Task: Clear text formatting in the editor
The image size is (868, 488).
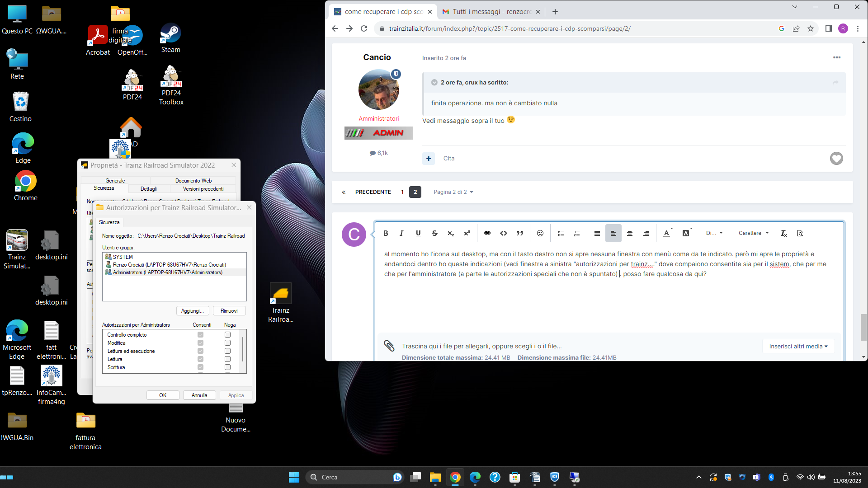Action: [x=783, y=233]
